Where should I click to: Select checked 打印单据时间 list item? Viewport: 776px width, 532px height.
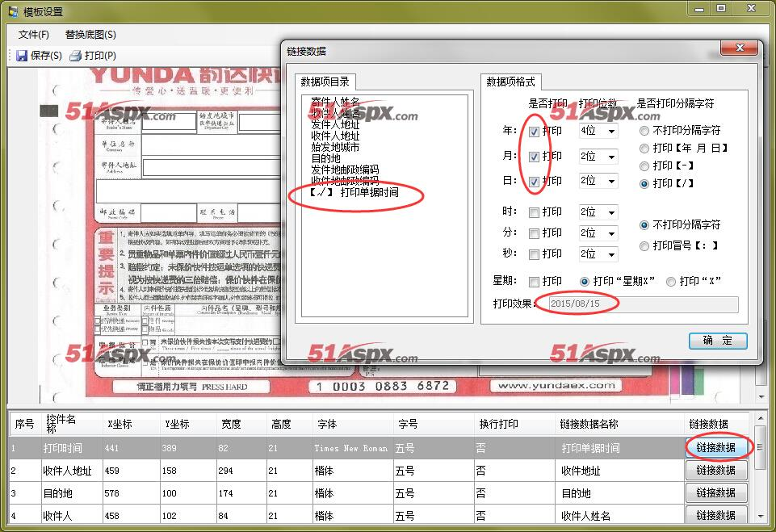pyautogui.click(x=354, y=192)
